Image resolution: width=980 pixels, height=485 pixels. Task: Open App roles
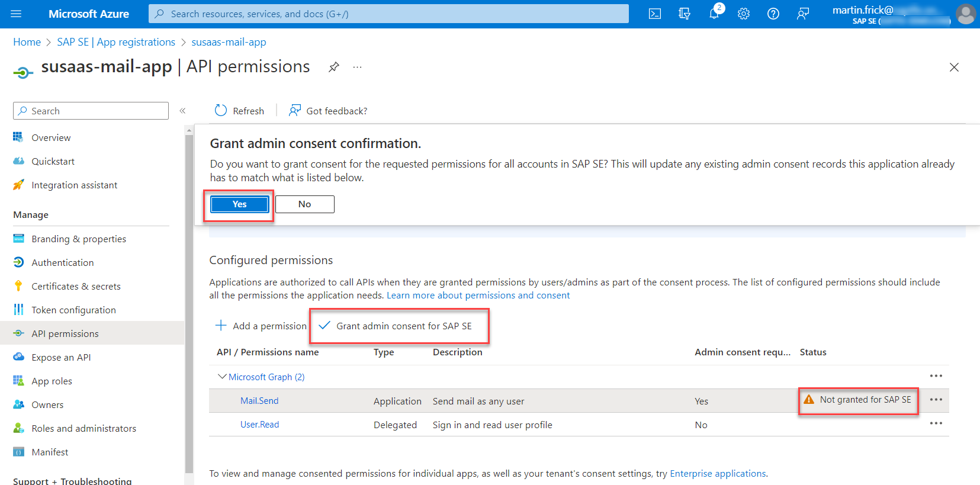[x=52, y=381]
